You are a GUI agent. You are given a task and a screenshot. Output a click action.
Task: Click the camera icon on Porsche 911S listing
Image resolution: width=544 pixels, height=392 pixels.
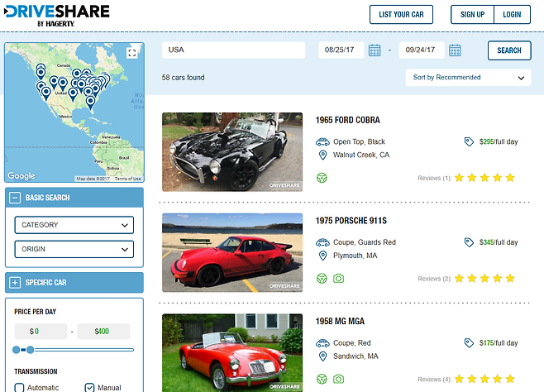(338, 279)
